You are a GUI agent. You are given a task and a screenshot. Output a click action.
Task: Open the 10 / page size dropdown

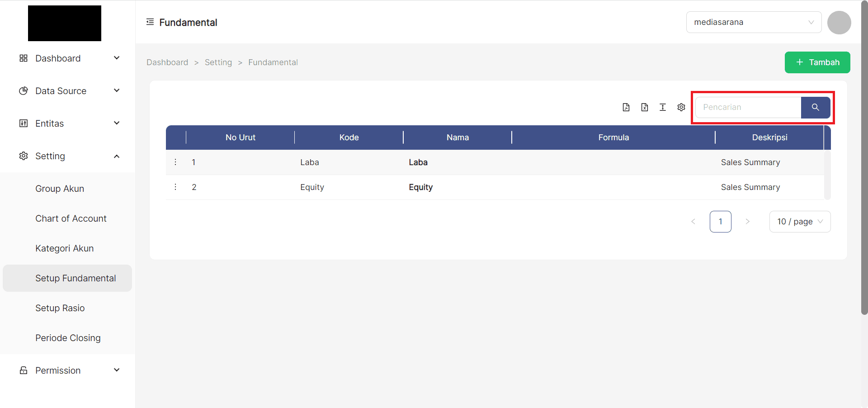pos(800,221)
